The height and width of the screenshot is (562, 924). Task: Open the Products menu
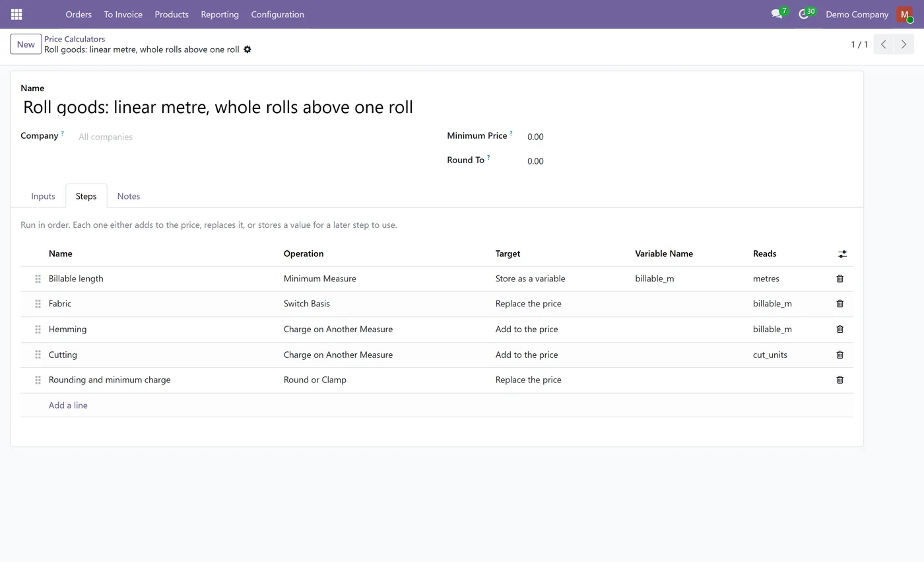pyautogui.click(x=172, y=14)
